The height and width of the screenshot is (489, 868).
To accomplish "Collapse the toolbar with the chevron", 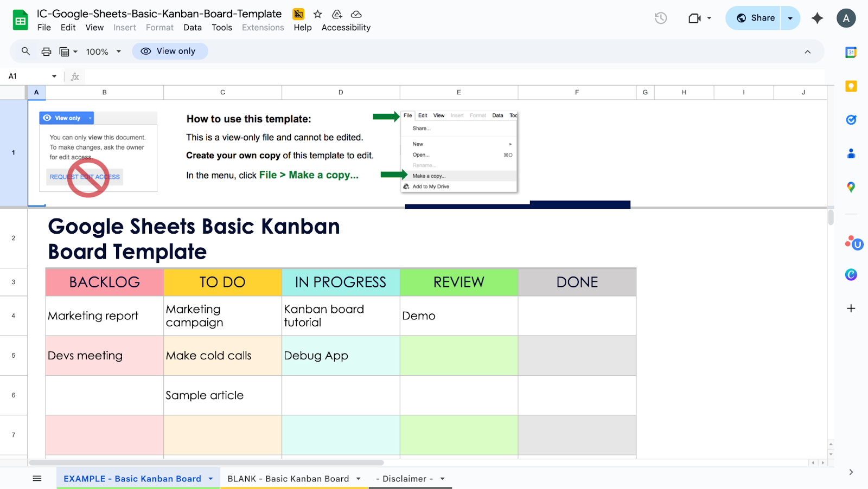I will pos(808,52).
